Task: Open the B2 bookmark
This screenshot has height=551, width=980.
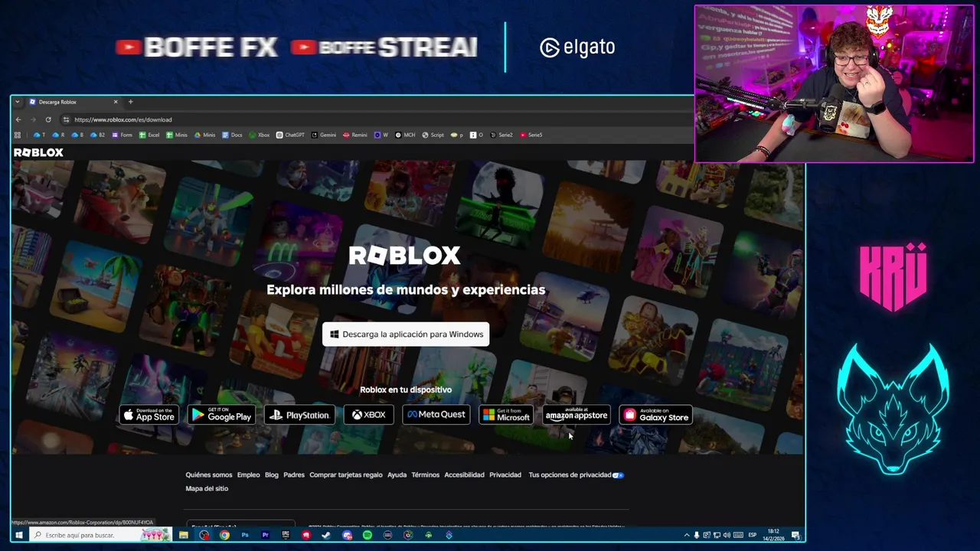Action: coord(97,135)
